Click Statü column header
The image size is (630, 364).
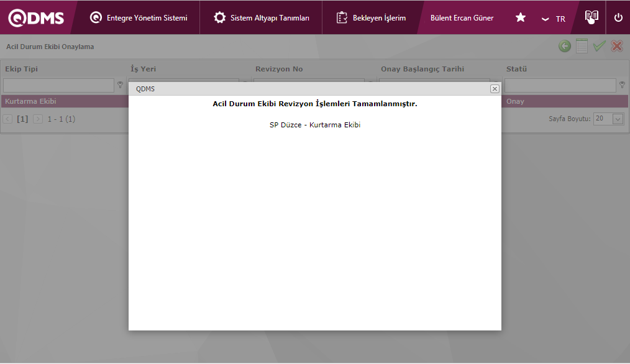pos(516,69)
